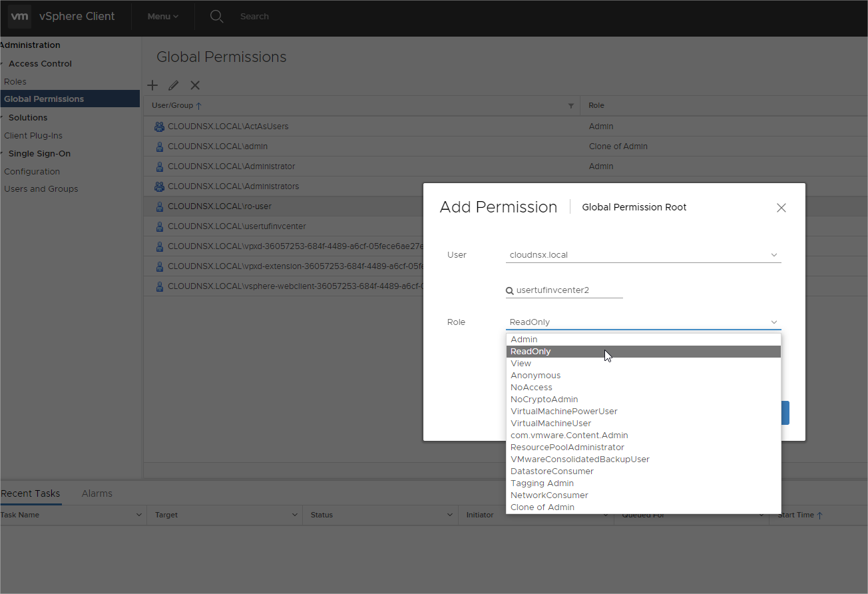Select NoAccess role option
This screenshot has height=594, width=868.
[x=644, y=388]
